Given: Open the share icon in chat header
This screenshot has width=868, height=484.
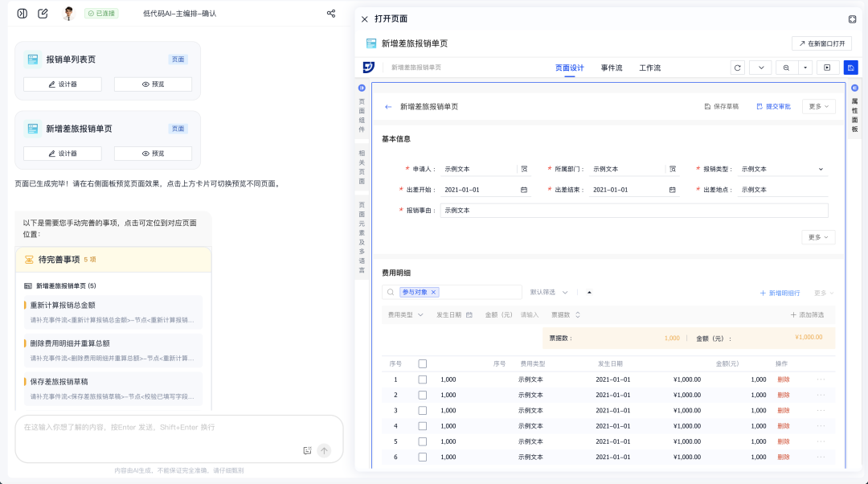Looking at the screenshot, I should [x=331, y=14].
